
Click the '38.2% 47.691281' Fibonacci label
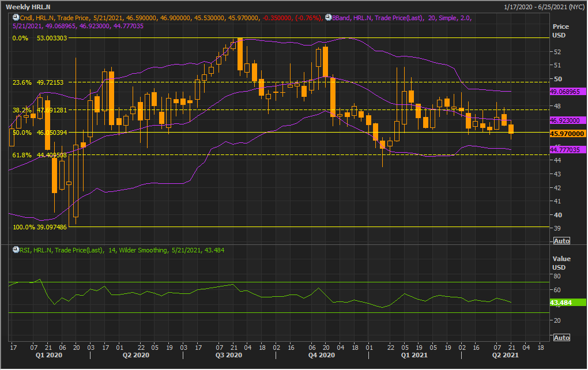(40, 110)
